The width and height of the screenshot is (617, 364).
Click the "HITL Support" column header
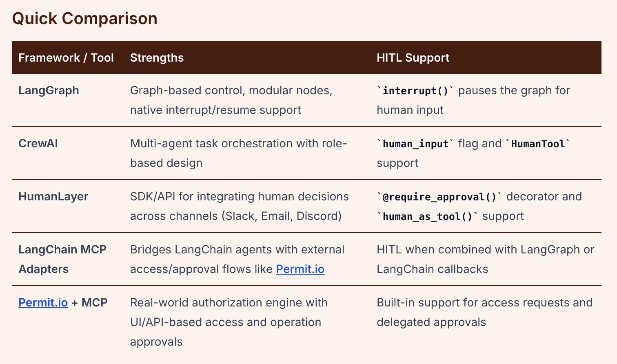(x=413, y=58)
